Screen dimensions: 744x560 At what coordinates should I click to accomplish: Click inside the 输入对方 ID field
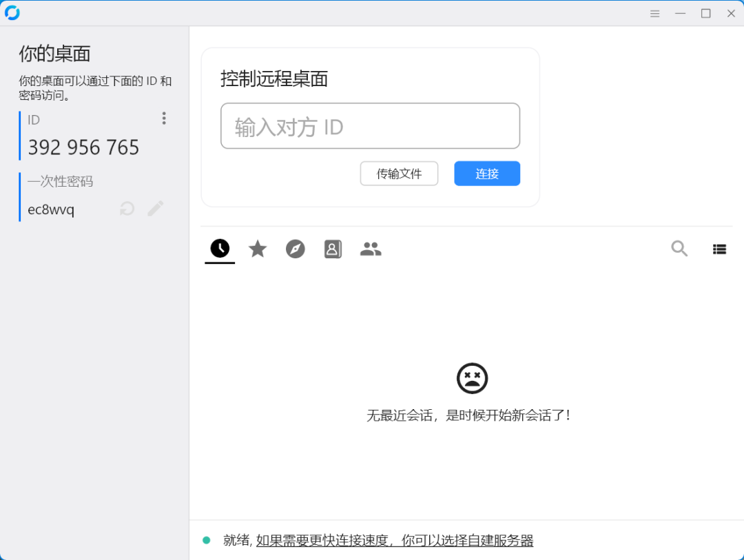[370, 126]
